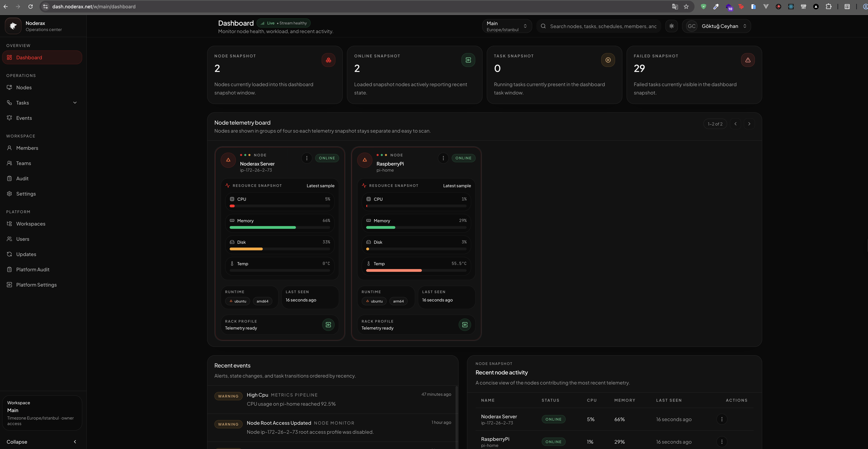Click the ONLINE badge on RaspberryPi card
The height and width of the screenshot is (449, 868).
pos(463,158)
